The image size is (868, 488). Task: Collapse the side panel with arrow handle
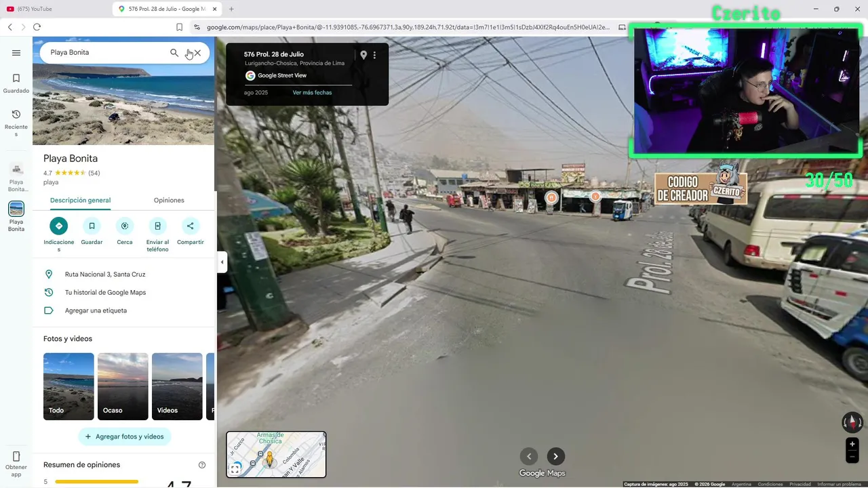click(222, 262)
